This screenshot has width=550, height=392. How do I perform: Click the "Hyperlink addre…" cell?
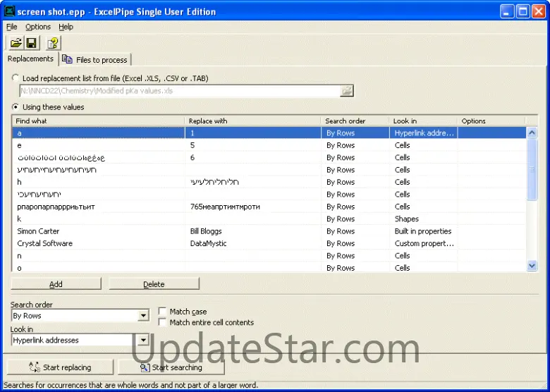(x=423, y=133)
